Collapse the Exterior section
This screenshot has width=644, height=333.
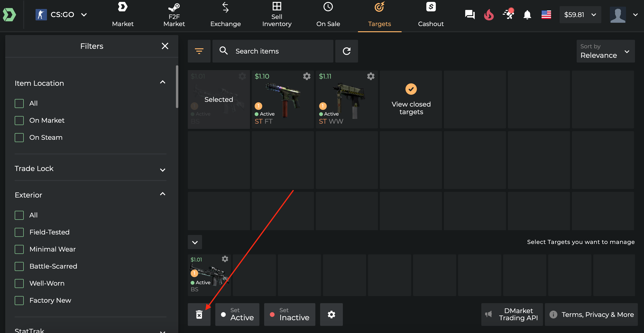(162, 194)
